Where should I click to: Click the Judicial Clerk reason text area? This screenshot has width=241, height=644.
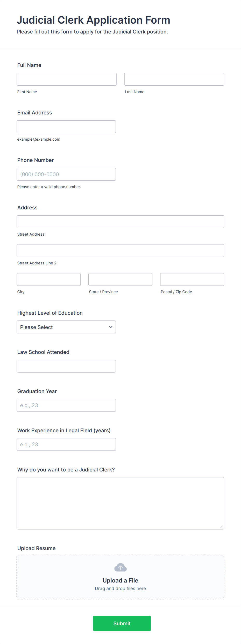[120, 503]
